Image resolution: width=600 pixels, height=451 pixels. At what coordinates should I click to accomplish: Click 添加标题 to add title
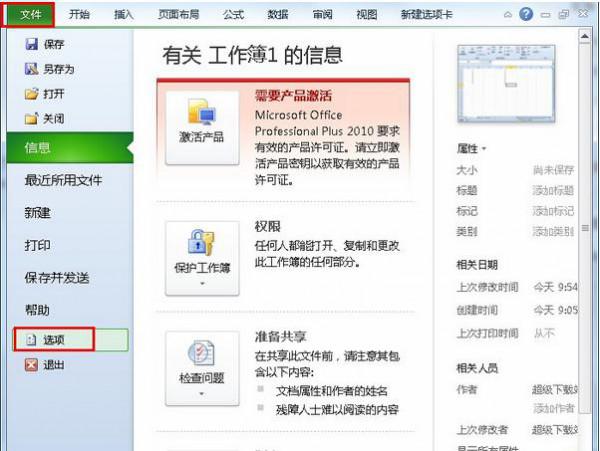click(x=553, y=190)
